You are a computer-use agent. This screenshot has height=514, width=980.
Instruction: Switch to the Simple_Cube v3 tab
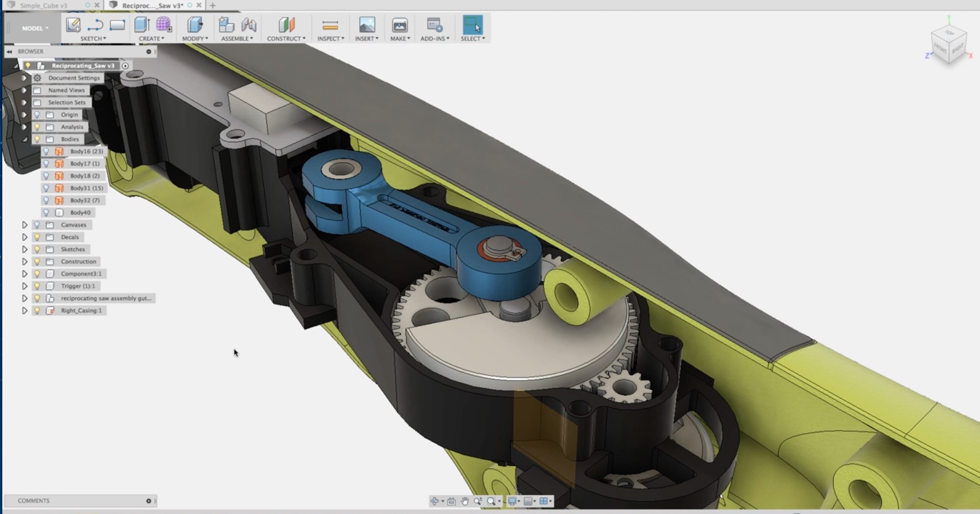tap(44, 5)
